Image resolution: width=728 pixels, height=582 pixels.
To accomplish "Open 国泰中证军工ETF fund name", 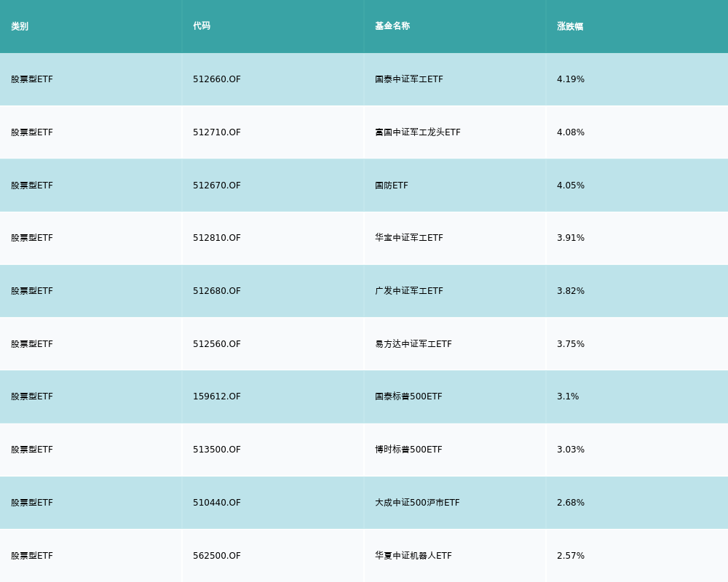I will 409,79.
